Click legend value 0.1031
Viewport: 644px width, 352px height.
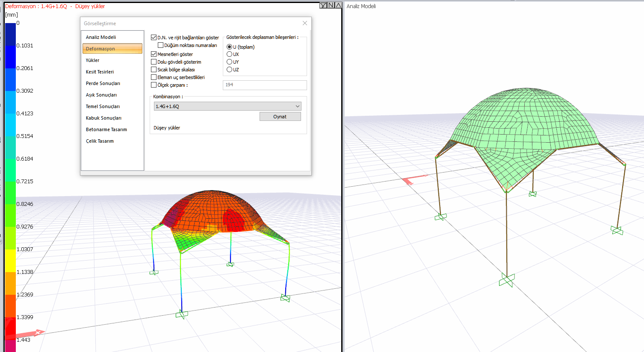point(25,45)
